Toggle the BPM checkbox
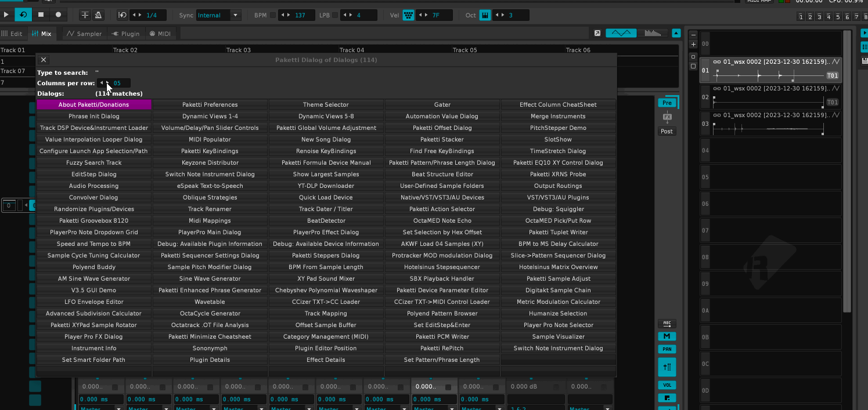868x410 pixels. (x=273, y=15)
